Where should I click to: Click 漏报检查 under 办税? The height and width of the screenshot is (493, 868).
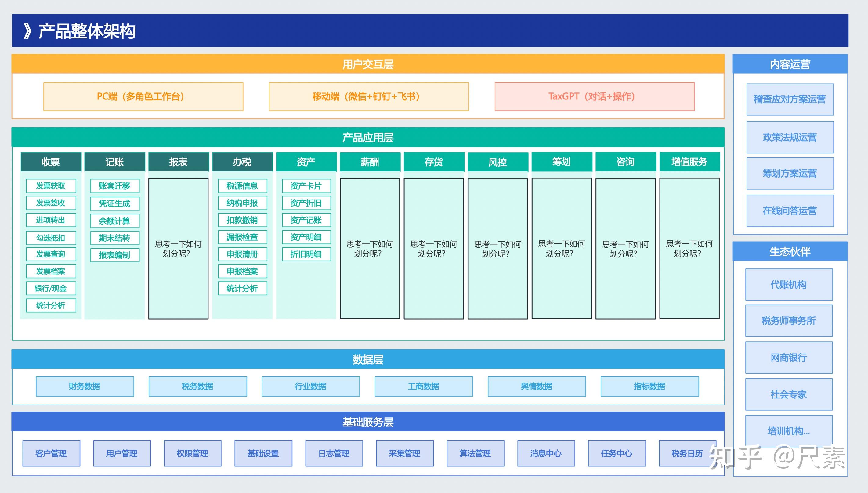242,237
